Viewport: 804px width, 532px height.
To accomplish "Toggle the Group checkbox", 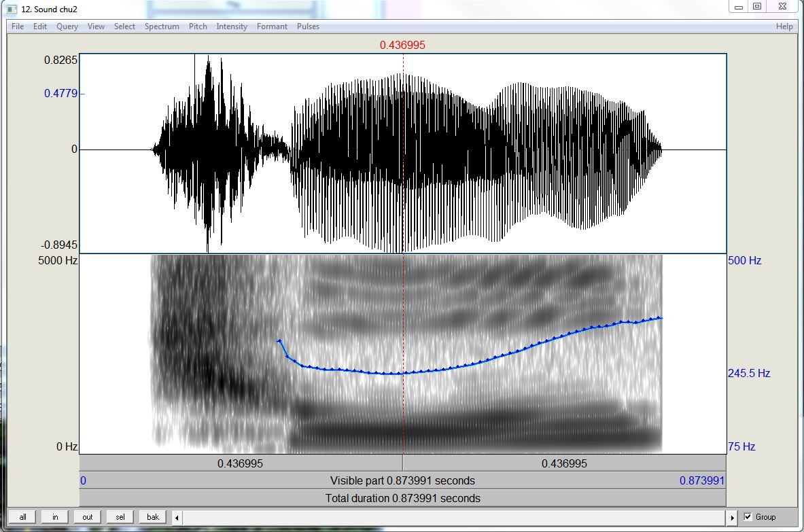I will click(x=748, y=516).
